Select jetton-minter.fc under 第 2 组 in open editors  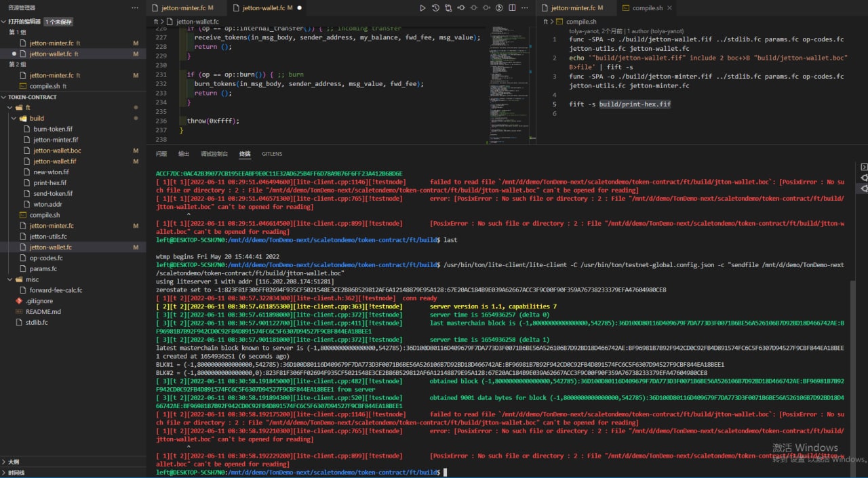pos(73,75)
